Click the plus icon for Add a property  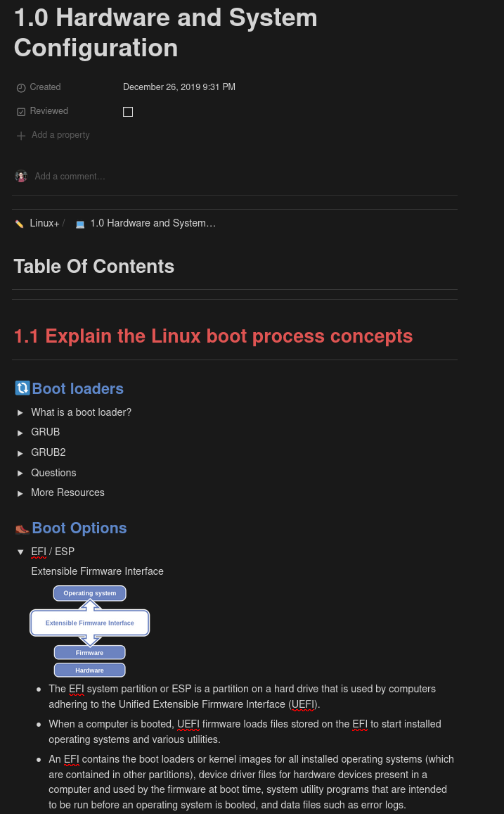(21, 135)
